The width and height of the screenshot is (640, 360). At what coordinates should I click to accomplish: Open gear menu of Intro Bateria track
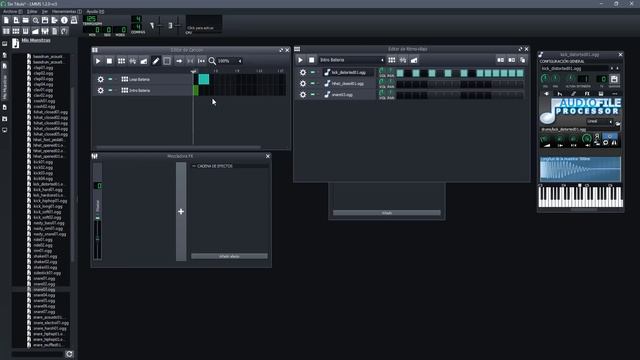[x=100, y=90]
